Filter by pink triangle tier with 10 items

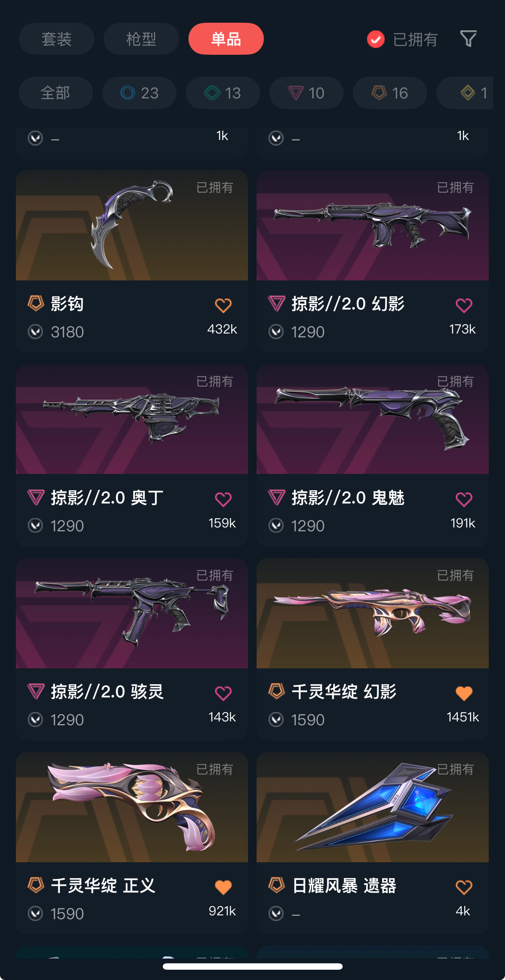(x=306, y=93)
